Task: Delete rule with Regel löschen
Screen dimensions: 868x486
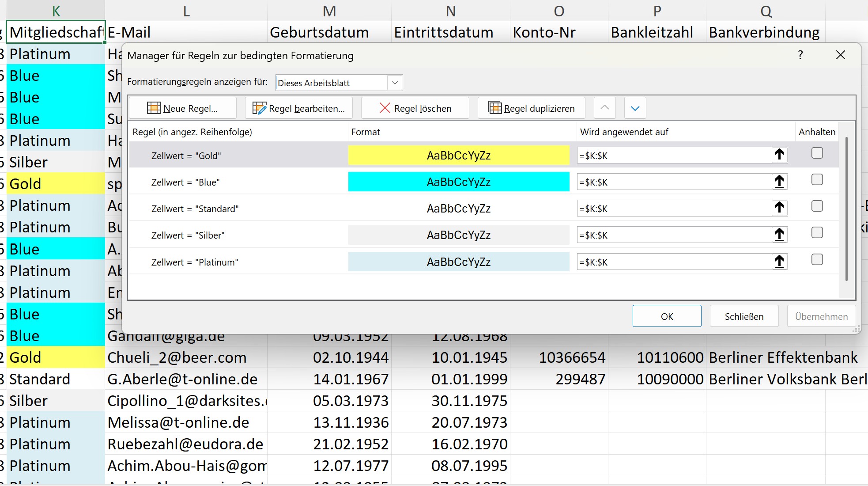Action: coord(415,108)
